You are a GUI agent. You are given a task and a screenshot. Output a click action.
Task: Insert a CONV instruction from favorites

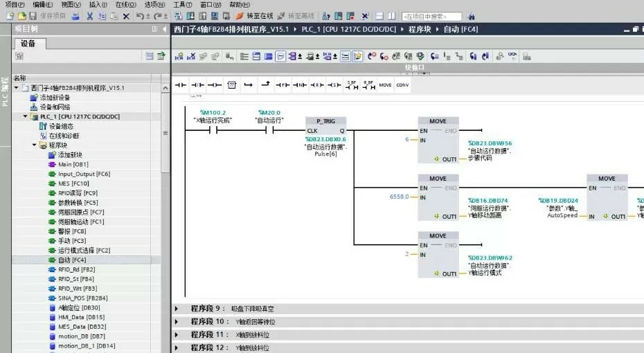tap(402, 85)
